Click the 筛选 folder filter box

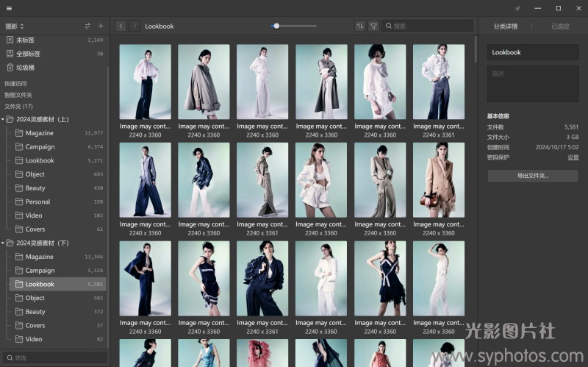[55, 358]
